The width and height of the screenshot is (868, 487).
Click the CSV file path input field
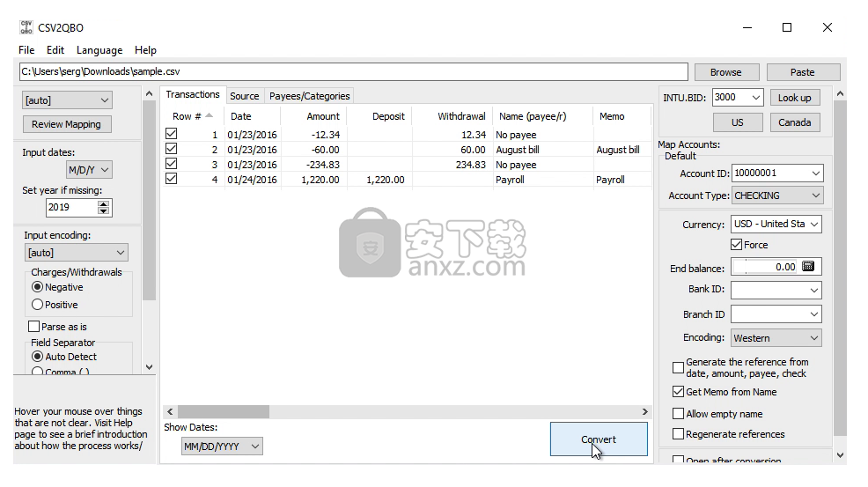pyautogui.click(x=354, y=71)
